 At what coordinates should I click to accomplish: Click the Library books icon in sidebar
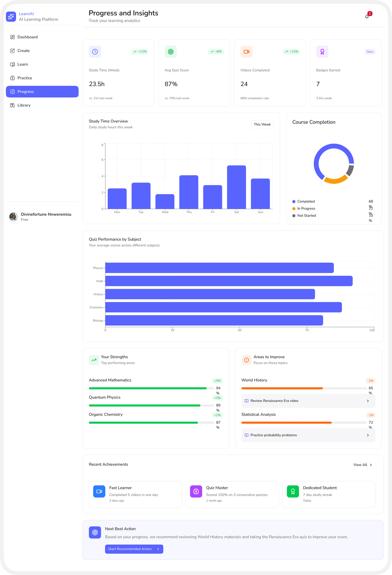click(12, 105)
